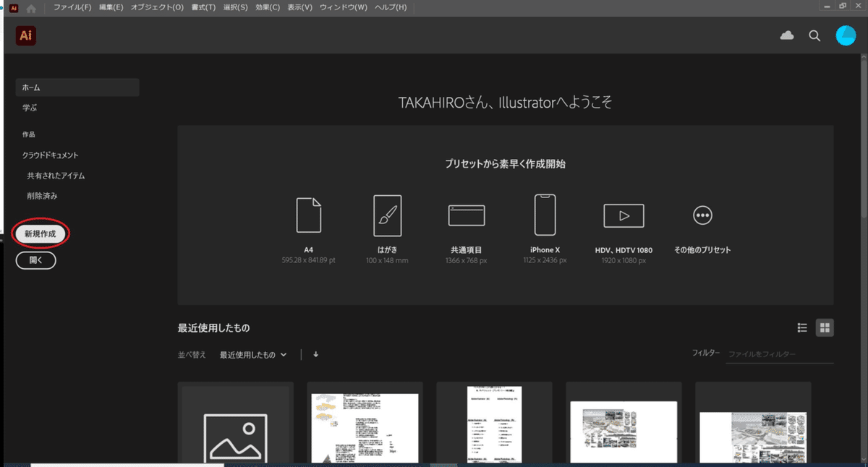Open the third recent document thumbnail
The image size is (868, 467).
[494, 423]
